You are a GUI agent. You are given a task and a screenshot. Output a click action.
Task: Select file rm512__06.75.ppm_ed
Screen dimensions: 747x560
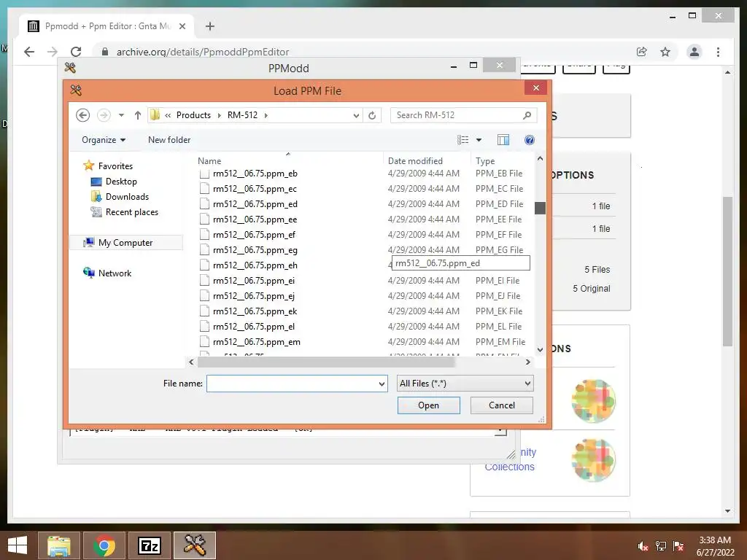(255, 204)
